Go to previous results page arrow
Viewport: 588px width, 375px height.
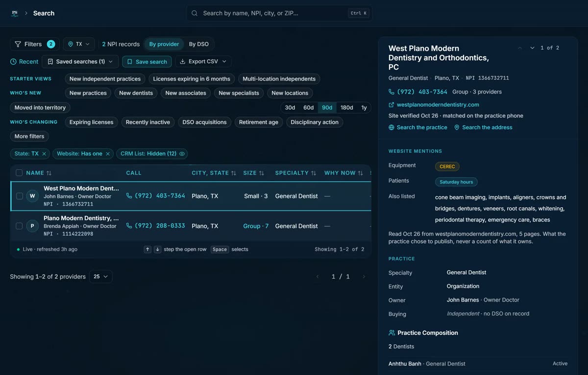coord(318,277)
